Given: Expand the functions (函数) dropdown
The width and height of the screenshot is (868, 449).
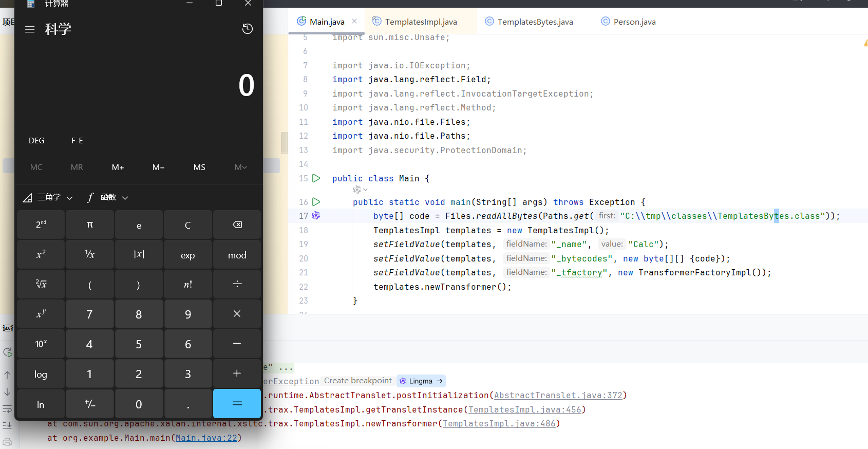Looking at the screenshot, I should (x=107, y=197).
